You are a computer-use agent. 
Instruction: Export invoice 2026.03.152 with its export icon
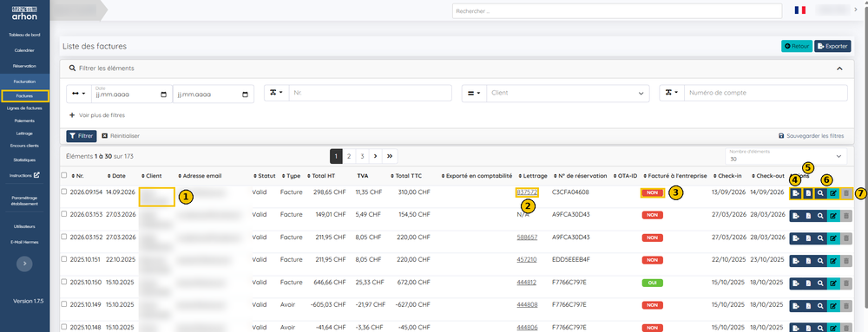click(x=795, y=238)
